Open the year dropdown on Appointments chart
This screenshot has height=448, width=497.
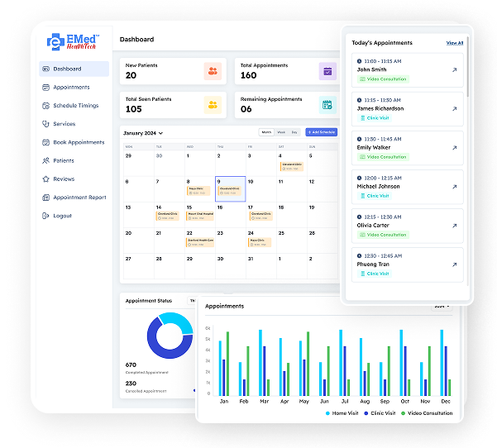point(442,306)
